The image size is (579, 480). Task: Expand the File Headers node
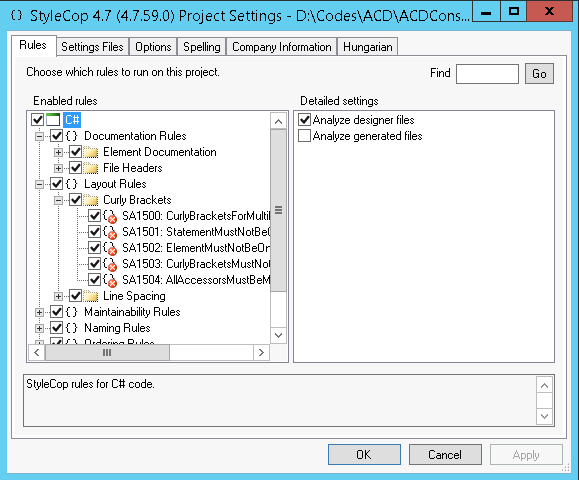point(58,168)
